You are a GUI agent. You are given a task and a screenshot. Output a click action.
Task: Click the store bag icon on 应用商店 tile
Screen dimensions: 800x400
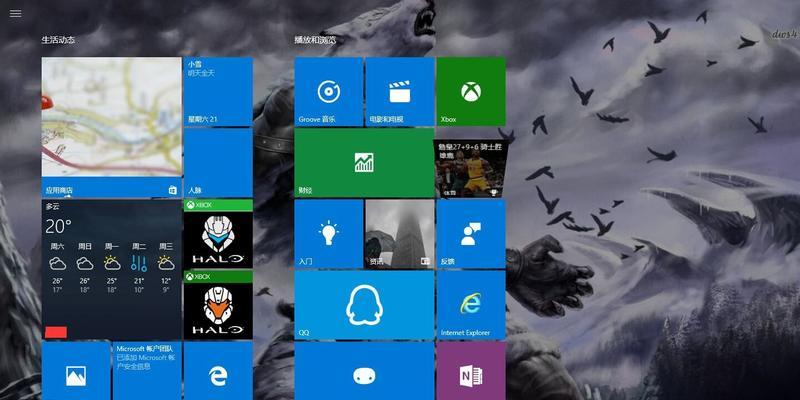172,190
